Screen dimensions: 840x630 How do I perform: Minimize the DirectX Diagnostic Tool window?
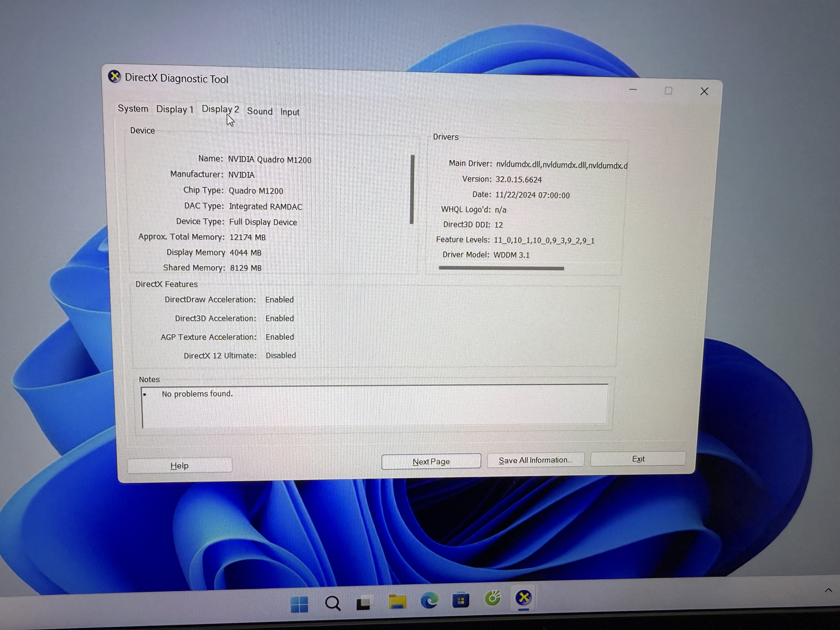click(633, 90)
